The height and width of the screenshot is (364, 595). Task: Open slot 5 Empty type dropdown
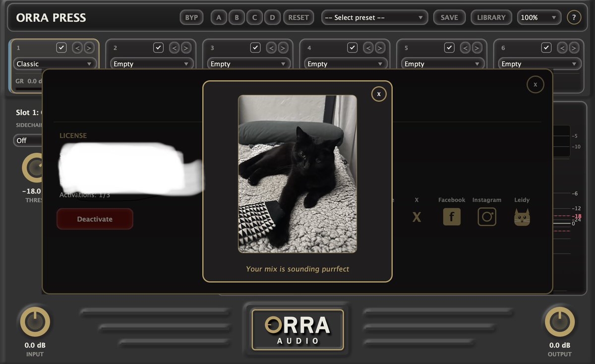(x=443, y=63)
